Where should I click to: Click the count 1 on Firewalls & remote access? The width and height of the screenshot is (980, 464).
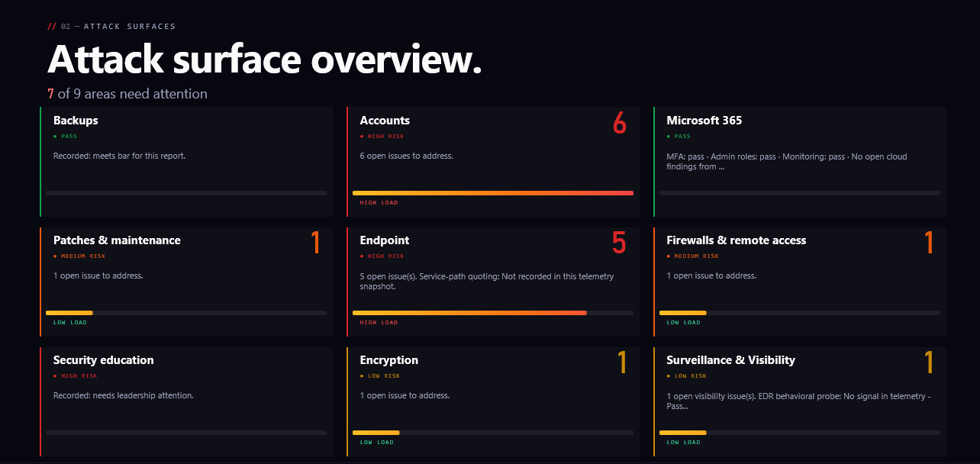pos(929,243)
